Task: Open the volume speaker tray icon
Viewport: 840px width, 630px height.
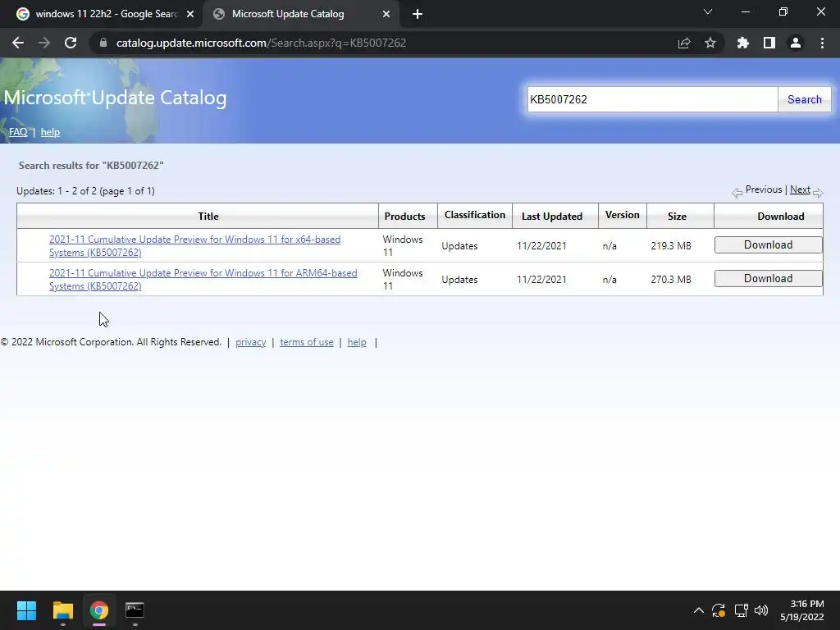Action: click(760, 610)
